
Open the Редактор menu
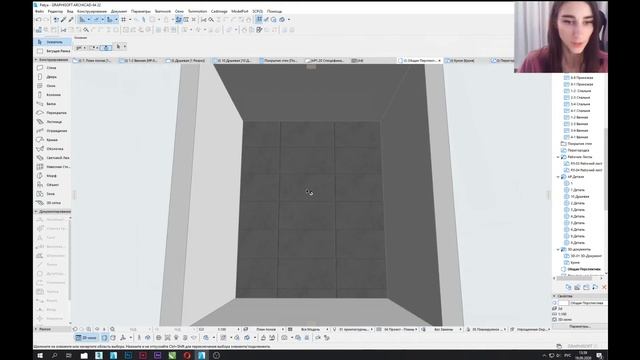pyautogui.click(x=55, y=11)
